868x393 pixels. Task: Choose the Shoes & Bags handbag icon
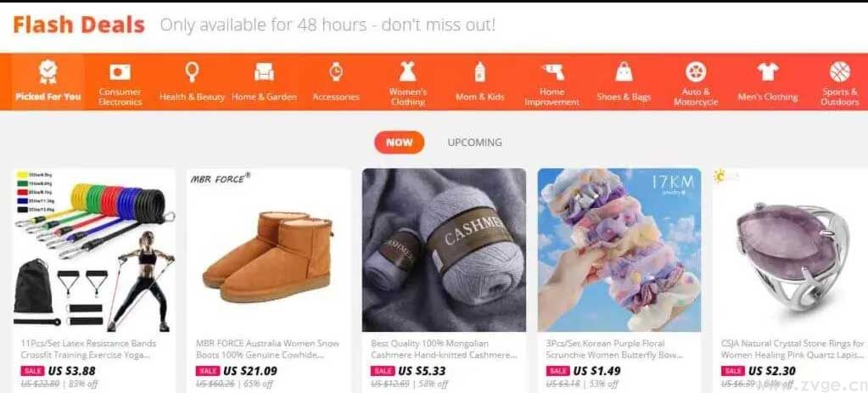pos(624,72)
